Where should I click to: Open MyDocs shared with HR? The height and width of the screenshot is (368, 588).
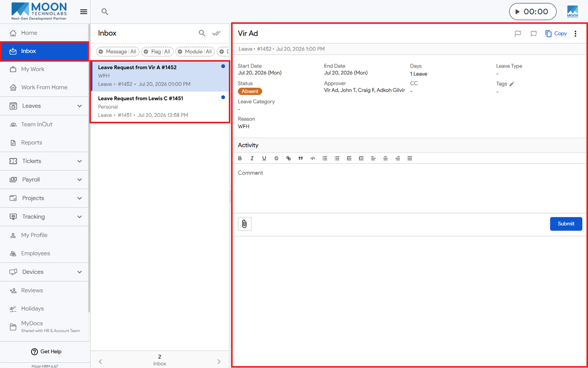(x=44, y=326)
